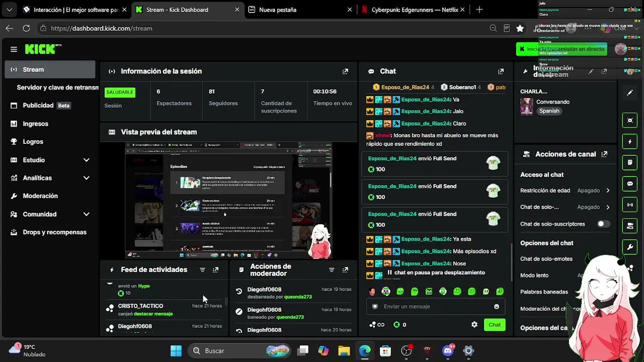644x362 pixels.
Task: Edit stream info with the pencil in Información del stream
Action: 591,71
